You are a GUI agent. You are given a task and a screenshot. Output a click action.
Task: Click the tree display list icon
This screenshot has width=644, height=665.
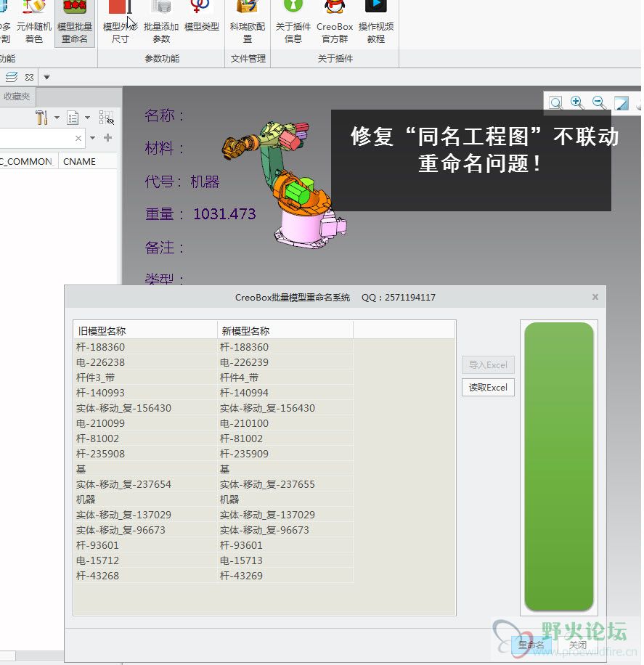coord(73,118)
